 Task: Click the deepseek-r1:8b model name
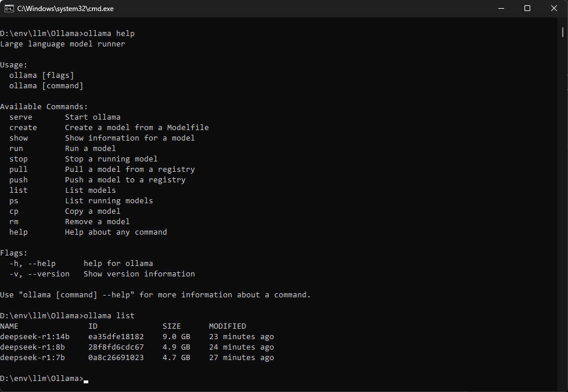33,347
